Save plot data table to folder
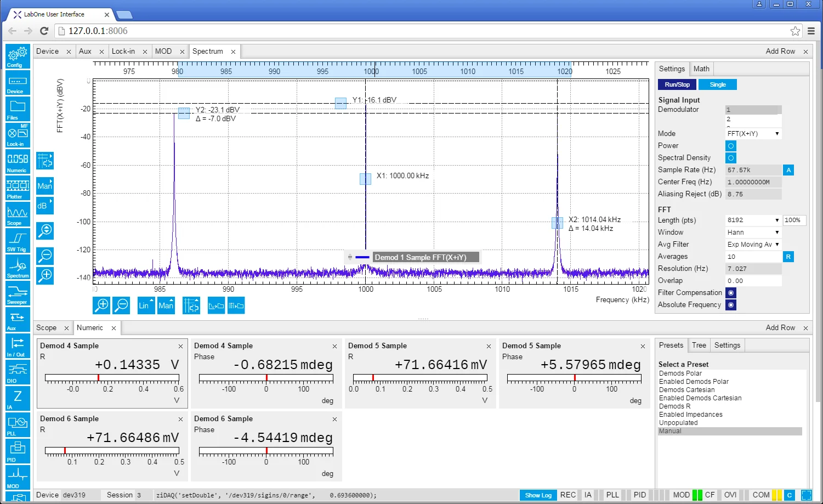This screenshot has height=504, width=823. [236, 305]
